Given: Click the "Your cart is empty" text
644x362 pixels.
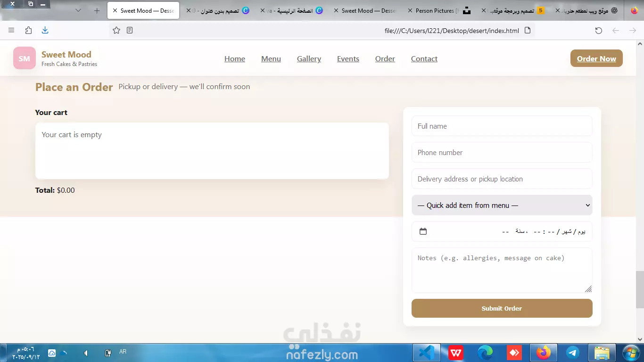Looking at the screenshot, I should (x=72, y=135).
